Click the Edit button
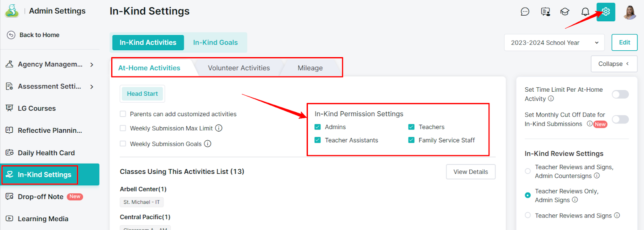644x230 pixels. [624, 42]
